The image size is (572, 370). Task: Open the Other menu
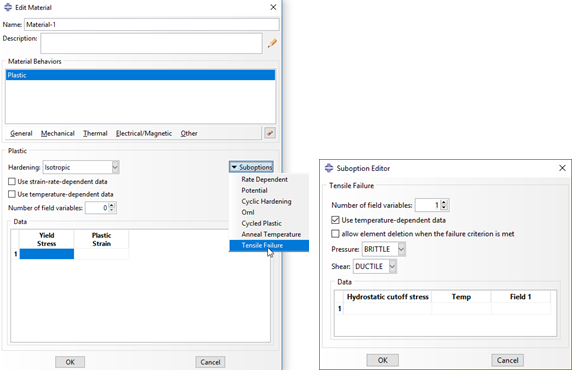tap(189, 134)
